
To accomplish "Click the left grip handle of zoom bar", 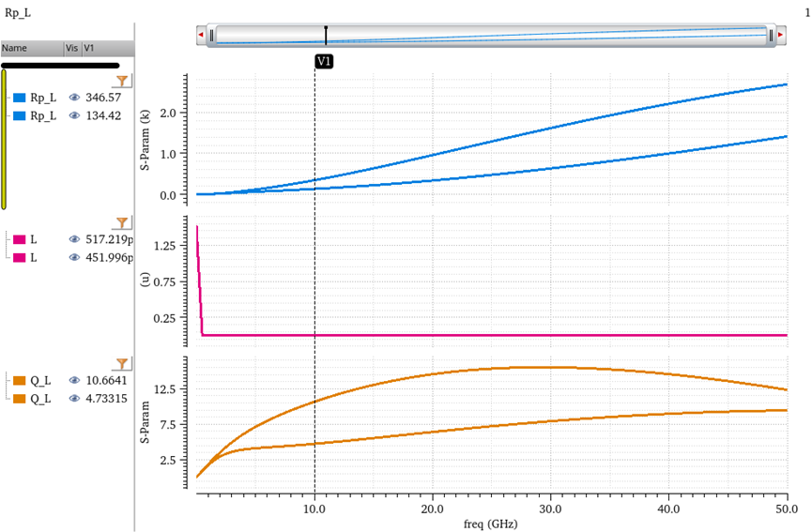I will pos(212,36).
